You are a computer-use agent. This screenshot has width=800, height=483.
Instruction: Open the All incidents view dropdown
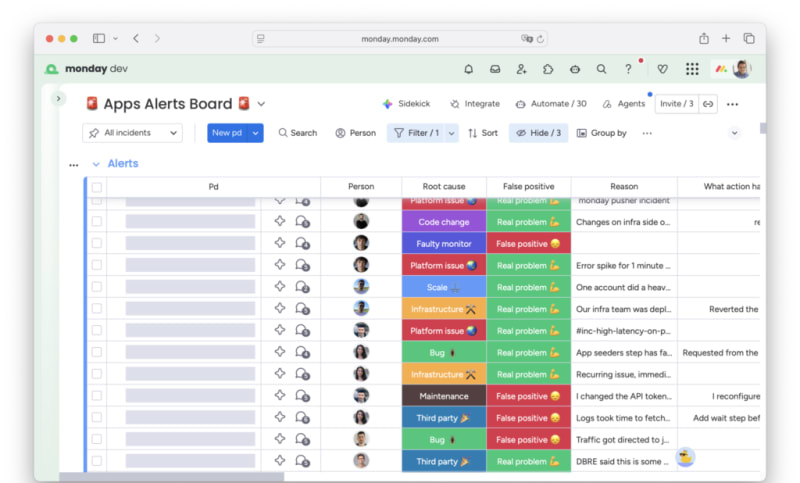tap(133, 133)
